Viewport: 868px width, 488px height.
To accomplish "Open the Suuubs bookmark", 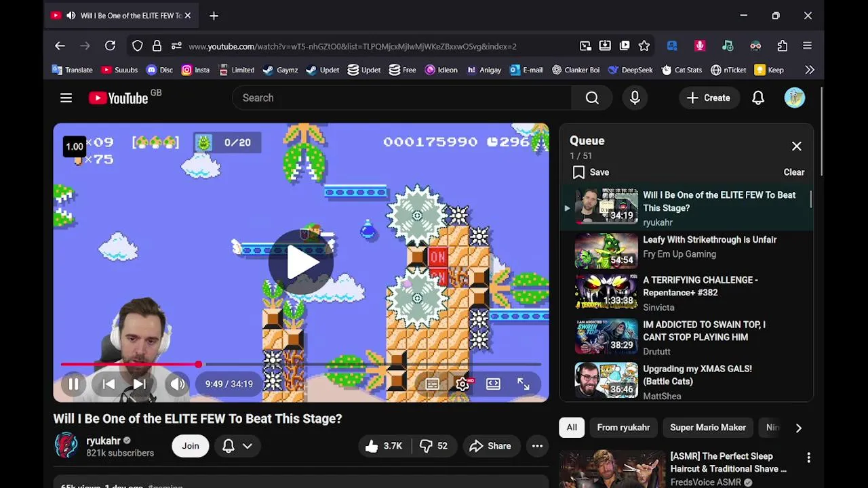I will pos(119,70).
